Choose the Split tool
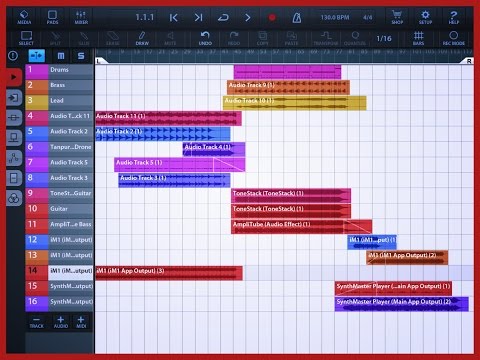Screen dimensions: 480x360 click(x=55, y=38)
